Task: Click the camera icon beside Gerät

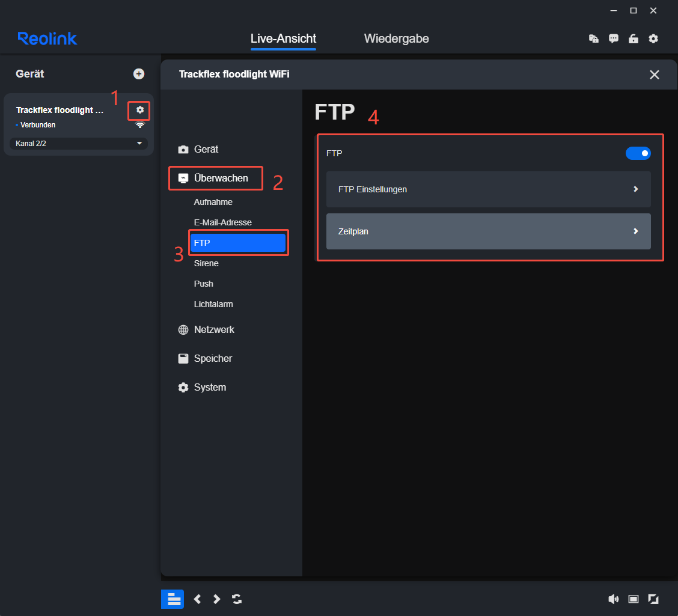Action: [183, 150]
